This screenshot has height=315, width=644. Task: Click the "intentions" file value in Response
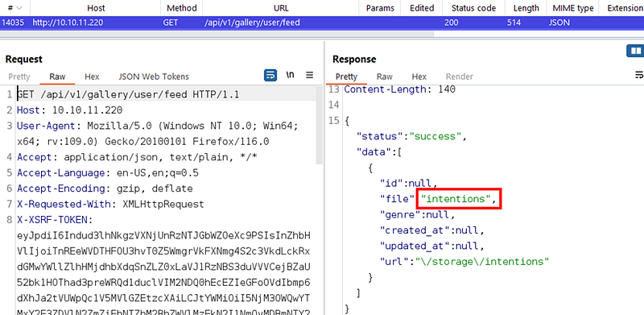point(456,199)
